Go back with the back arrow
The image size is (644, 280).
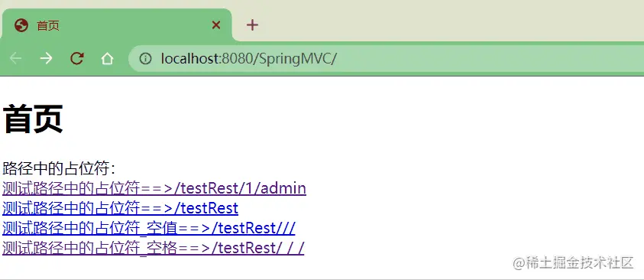(15, 58)
